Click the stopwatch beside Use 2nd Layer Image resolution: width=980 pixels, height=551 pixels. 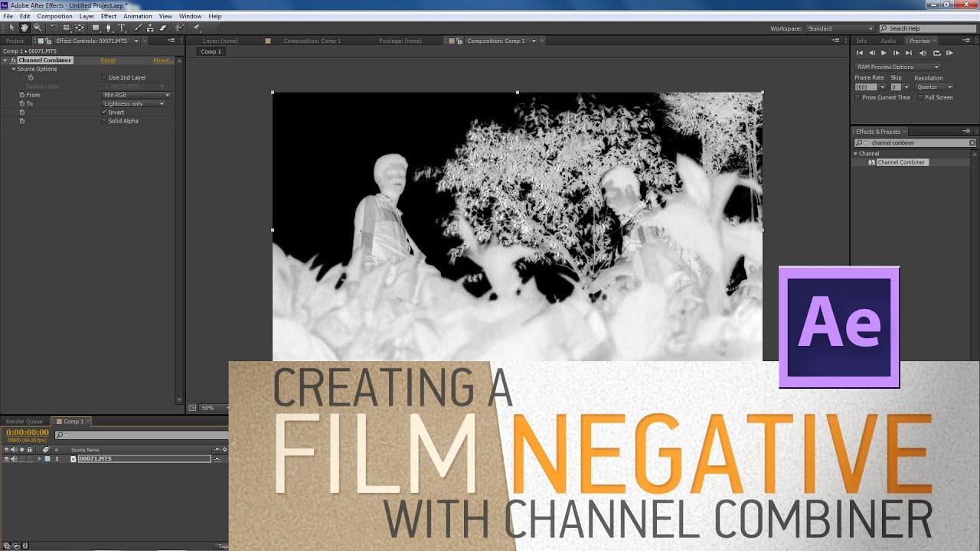pyautogui.click(x=31, y=77)
